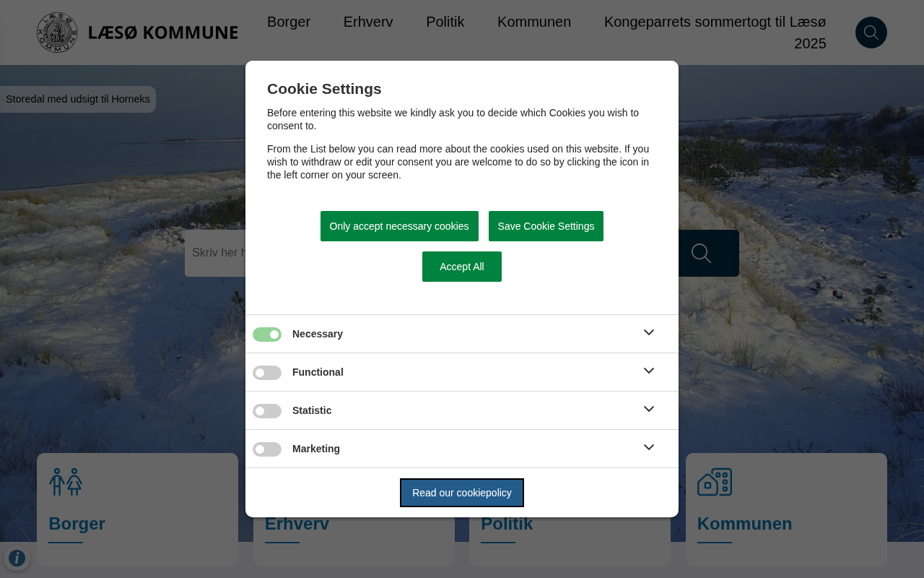
Task: Expand the Necessary cookies details chevron
Action: (x=648, y=332)
